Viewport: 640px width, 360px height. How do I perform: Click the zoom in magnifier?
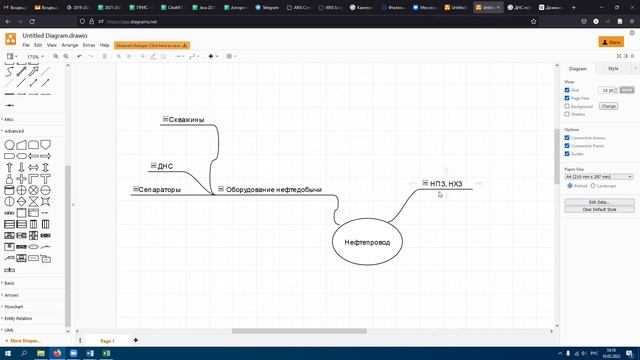pos(56,56)
